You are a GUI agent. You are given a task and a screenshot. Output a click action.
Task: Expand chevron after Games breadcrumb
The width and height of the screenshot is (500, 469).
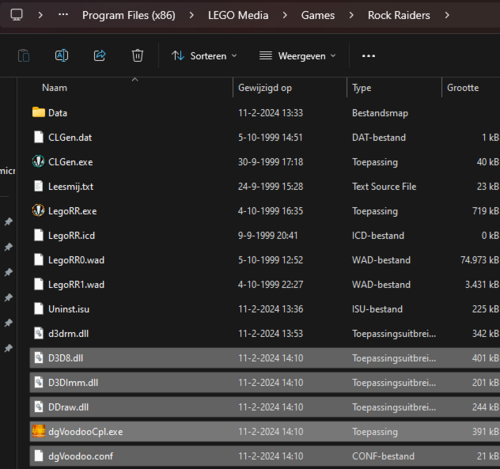(351, 15)
